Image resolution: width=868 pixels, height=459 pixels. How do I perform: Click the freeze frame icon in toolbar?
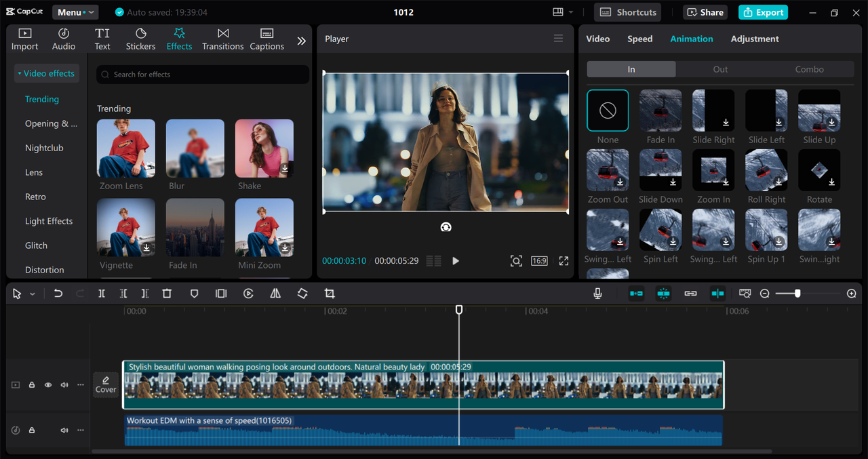(x=221, y=294)
